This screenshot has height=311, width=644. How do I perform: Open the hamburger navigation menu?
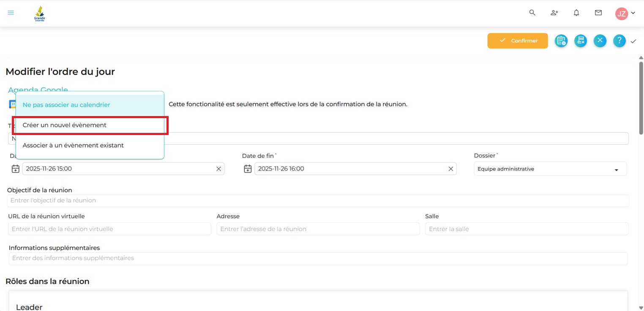(11, 13)
